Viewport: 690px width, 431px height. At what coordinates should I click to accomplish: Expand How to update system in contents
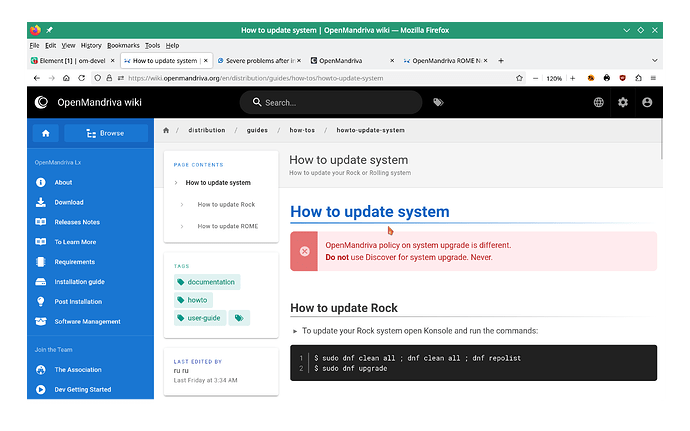[x=218, y=182]
